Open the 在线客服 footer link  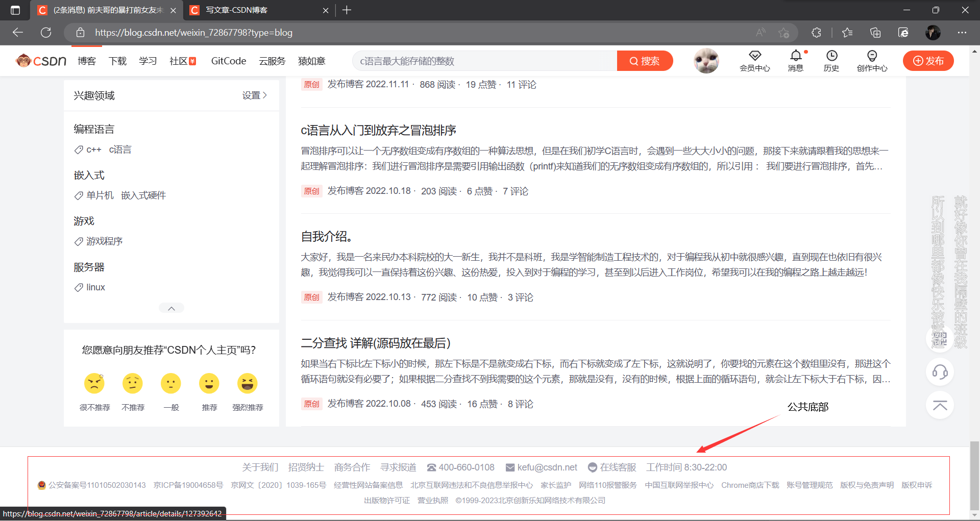coord(612,467)
